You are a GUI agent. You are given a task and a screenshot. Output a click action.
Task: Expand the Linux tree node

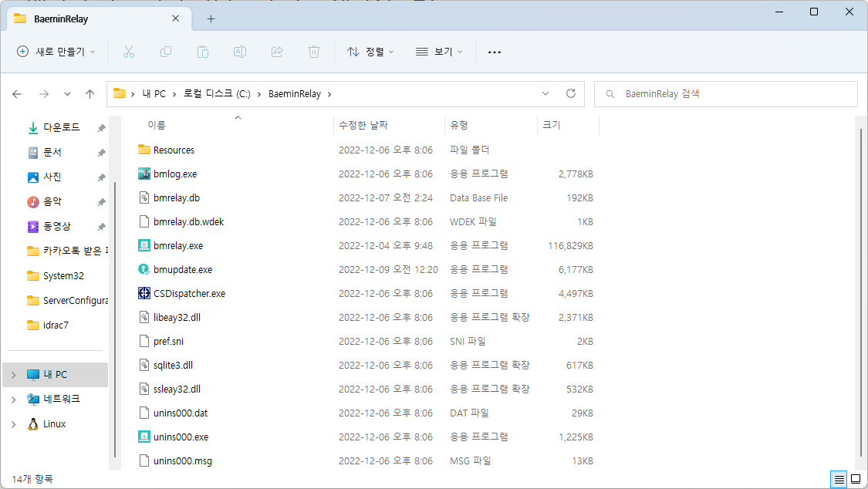tap(13, 424)
